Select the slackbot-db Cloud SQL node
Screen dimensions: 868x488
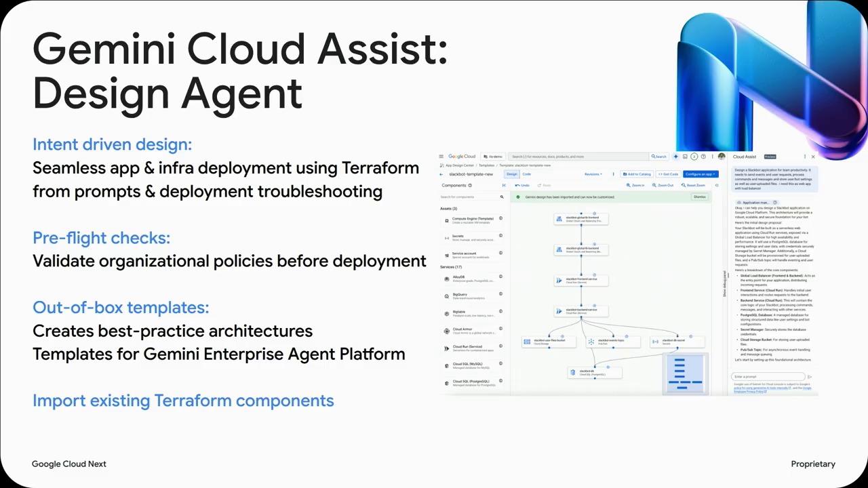(x=595, y=372)
